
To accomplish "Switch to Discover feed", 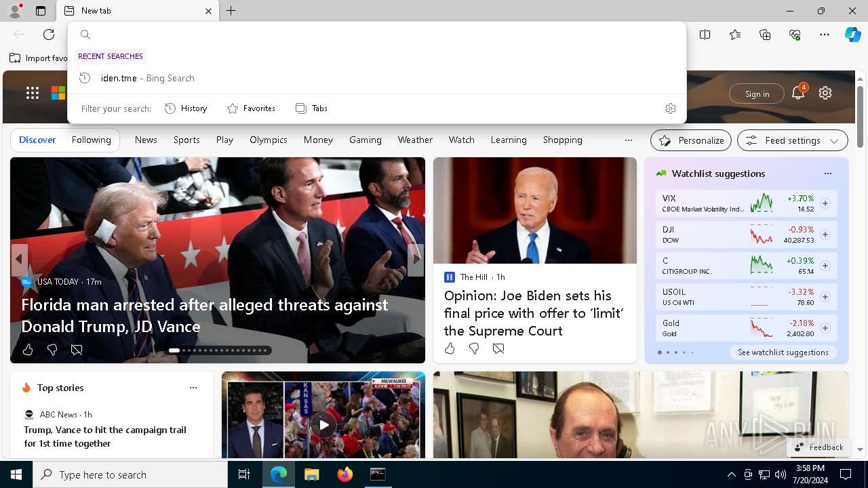I will coord(37,140).
